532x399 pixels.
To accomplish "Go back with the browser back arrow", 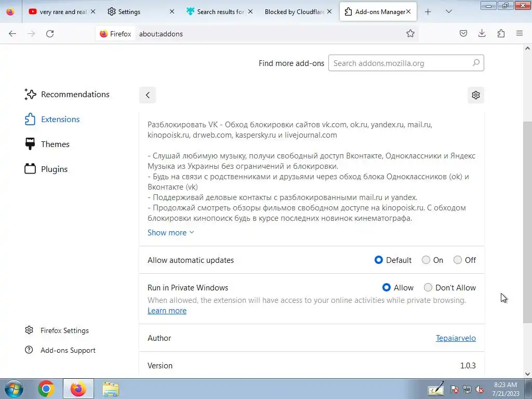I will 12,34.
